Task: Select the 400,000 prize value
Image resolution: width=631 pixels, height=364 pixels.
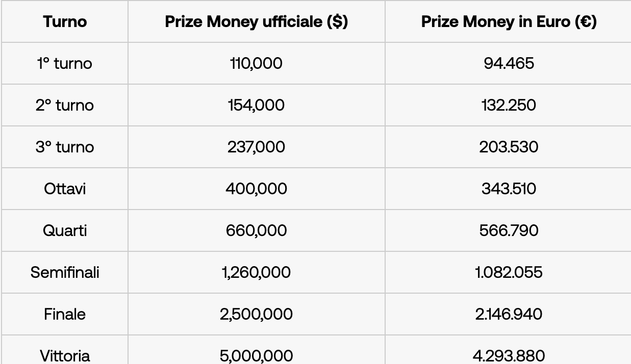Action: click(x=256, y=189)
